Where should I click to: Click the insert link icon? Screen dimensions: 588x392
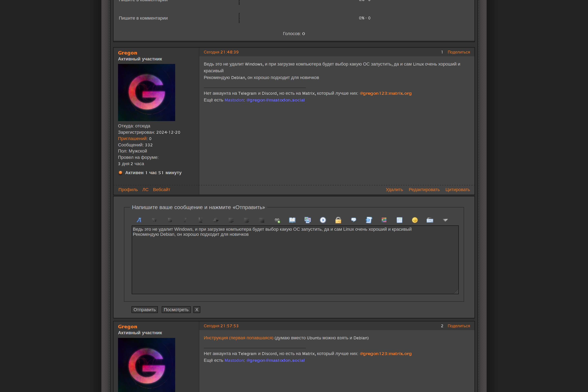point(277,220)
